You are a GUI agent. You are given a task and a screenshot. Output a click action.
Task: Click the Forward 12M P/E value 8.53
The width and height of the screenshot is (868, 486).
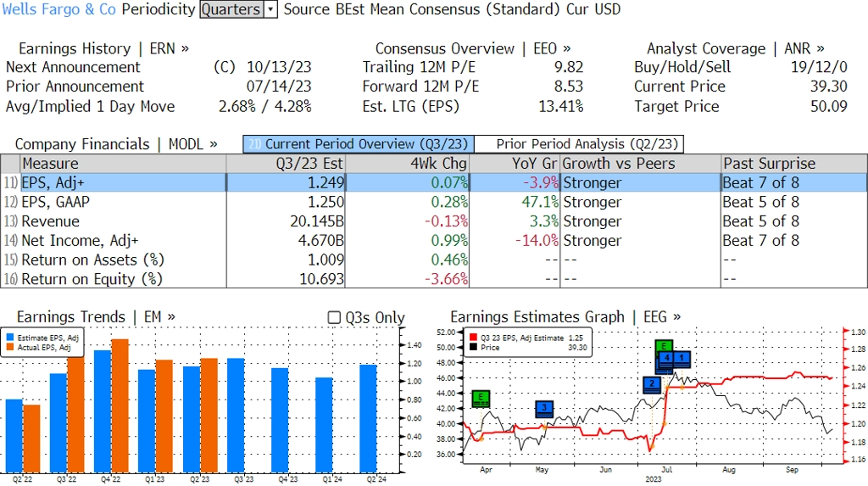point(569,87)
